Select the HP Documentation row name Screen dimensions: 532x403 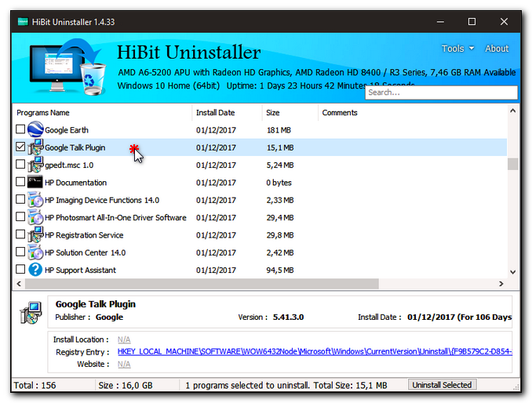point(75,183)
